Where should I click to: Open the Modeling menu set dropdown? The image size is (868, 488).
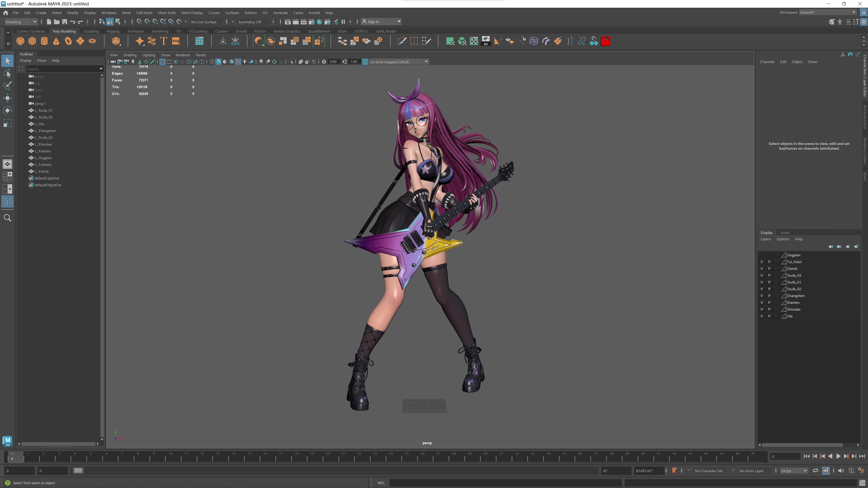(x=21, y=22)
